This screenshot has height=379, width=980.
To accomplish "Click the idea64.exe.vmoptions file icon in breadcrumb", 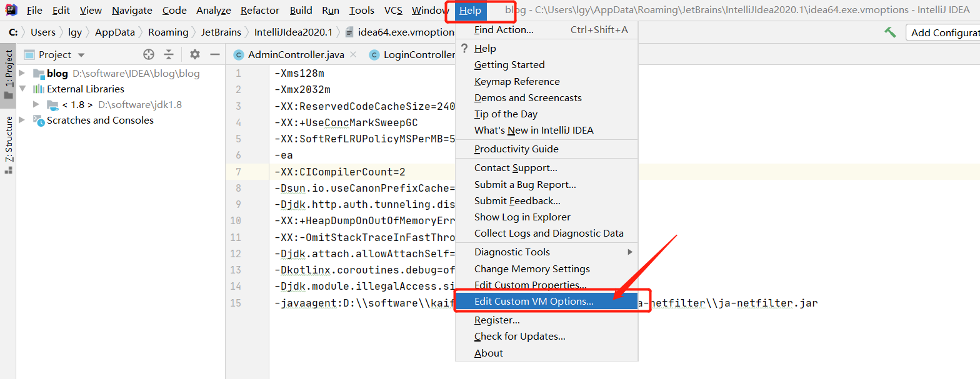I will 350,32.
